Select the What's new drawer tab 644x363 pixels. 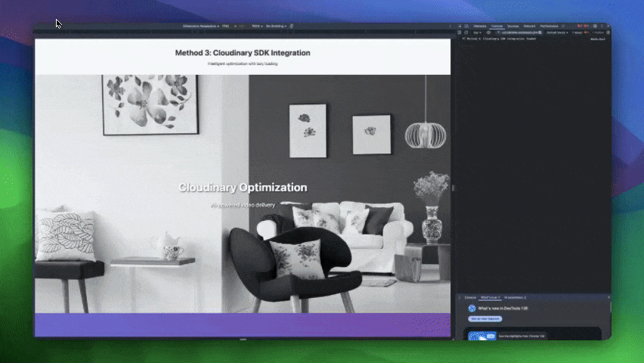point(489,298)
